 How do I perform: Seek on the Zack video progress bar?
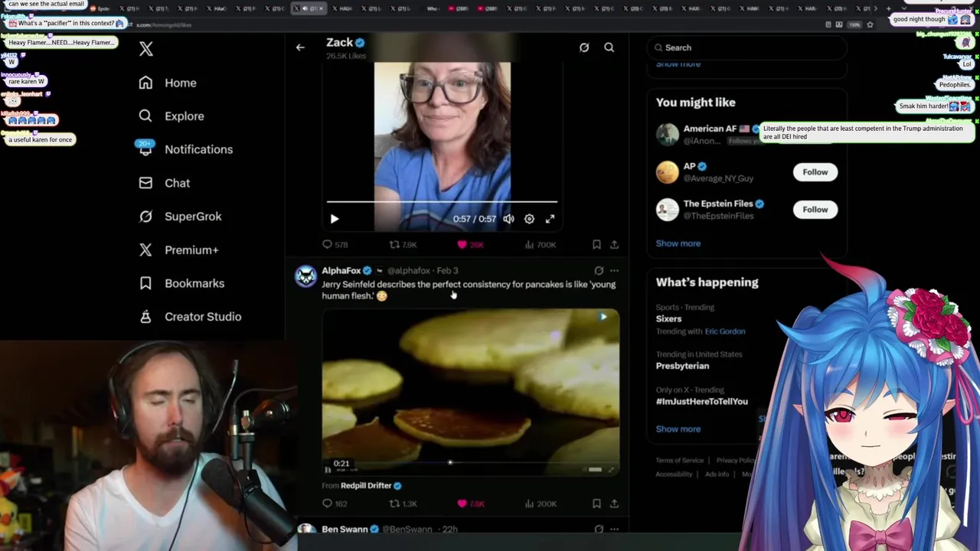(x=442, y=202)
